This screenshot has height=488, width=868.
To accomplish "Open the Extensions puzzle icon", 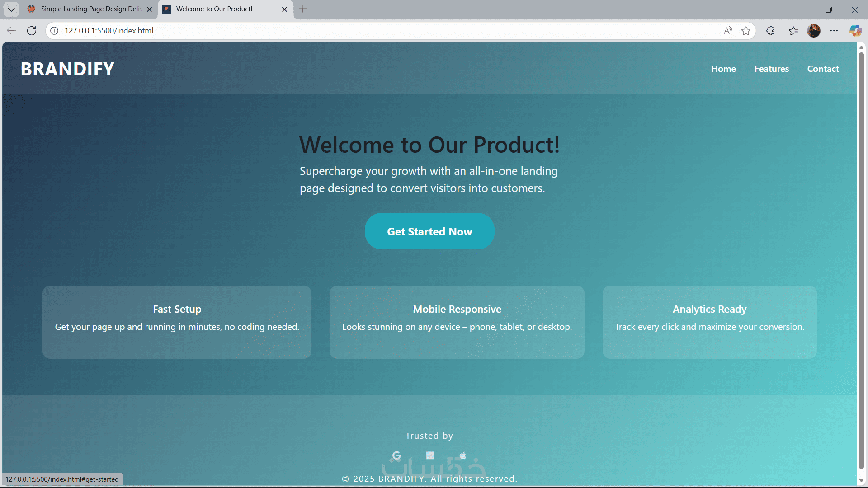I will tap(771, 31).
